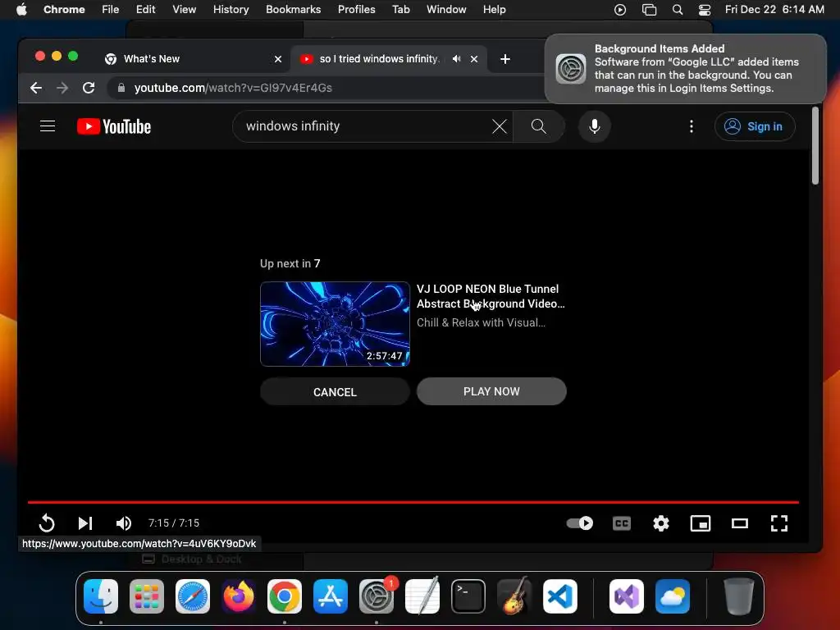Enable miniplayer mode
840x630 pixels.
point(701,523)
